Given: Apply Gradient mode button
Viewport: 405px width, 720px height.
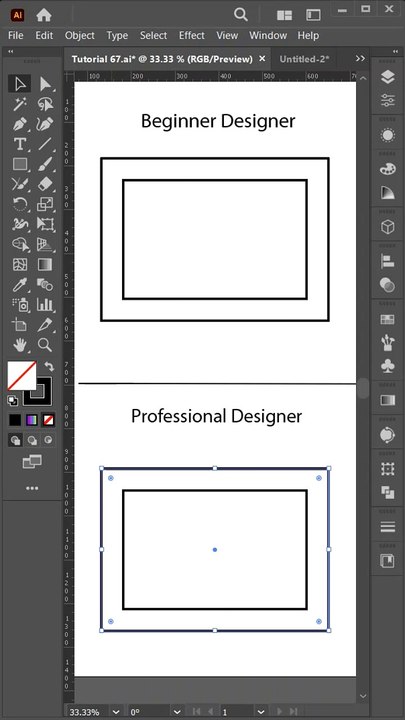Looking at the screenshot, I should 32,420.
